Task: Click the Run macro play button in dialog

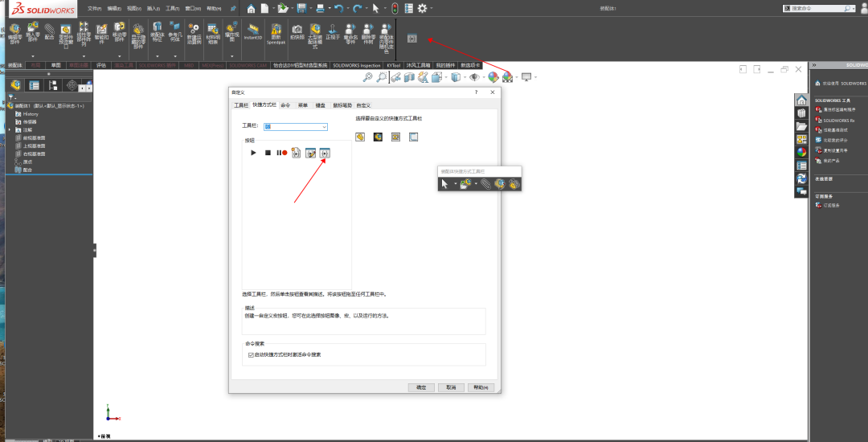Action: [x=253, y=153]
